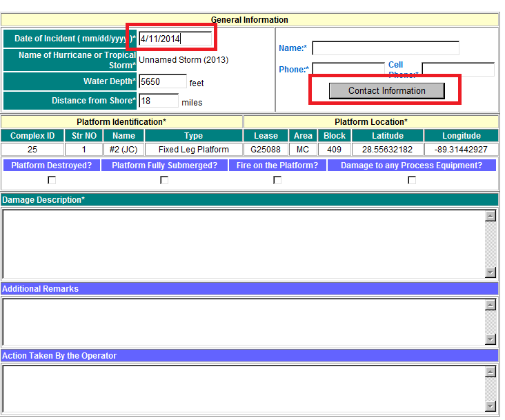
Task: Click the Contact Information button
Action: (x=386, y=90)
